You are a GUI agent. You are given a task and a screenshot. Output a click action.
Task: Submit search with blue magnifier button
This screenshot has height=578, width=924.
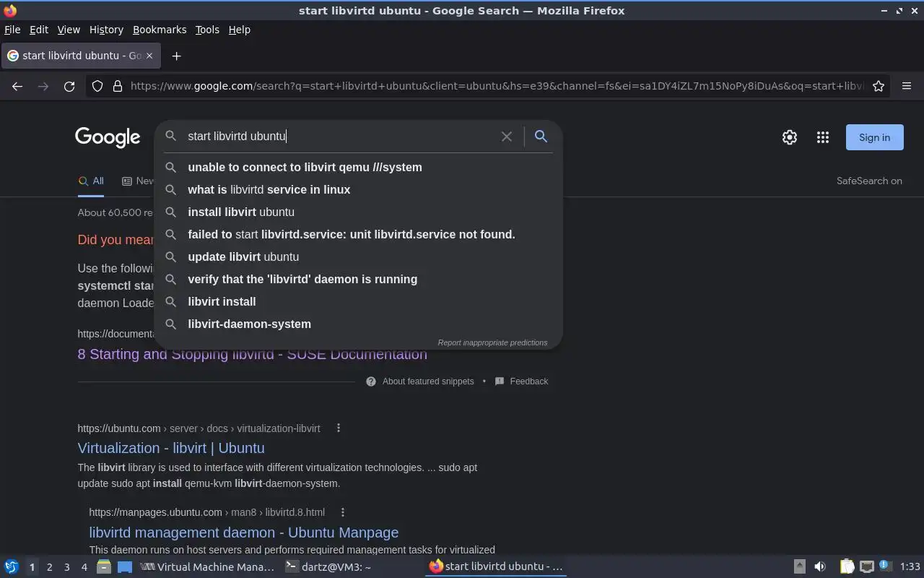pos(541,136)
